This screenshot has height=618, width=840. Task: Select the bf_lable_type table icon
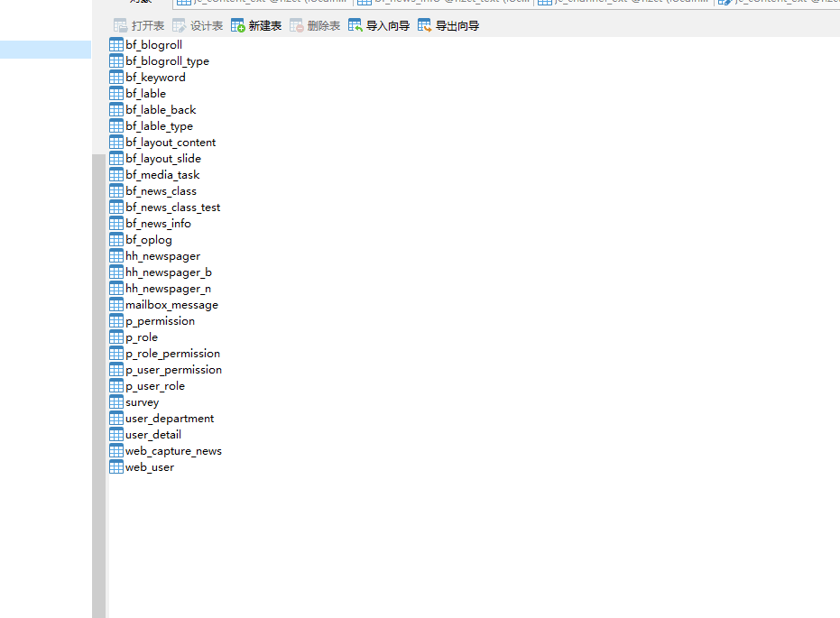tap(116, 125)
